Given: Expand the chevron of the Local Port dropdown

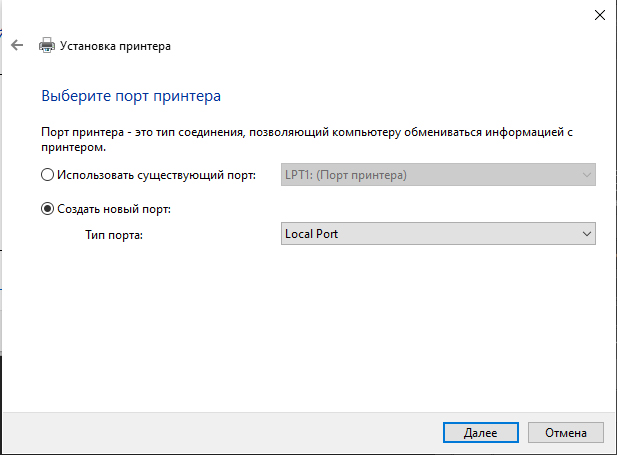Looking at the screenshot, I should coord(586,234).
